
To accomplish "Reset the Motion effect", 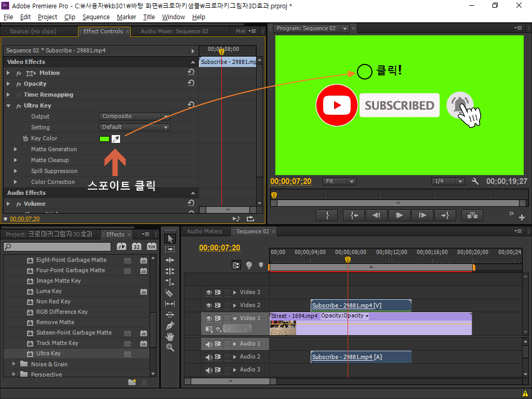I will pyautogui.click(x=191, y=72).
